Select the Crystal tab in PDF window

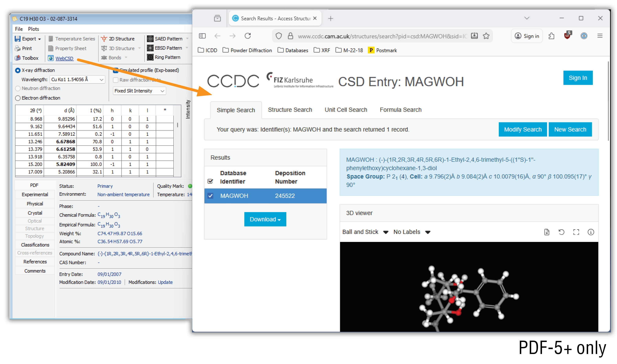pos(35,213)
